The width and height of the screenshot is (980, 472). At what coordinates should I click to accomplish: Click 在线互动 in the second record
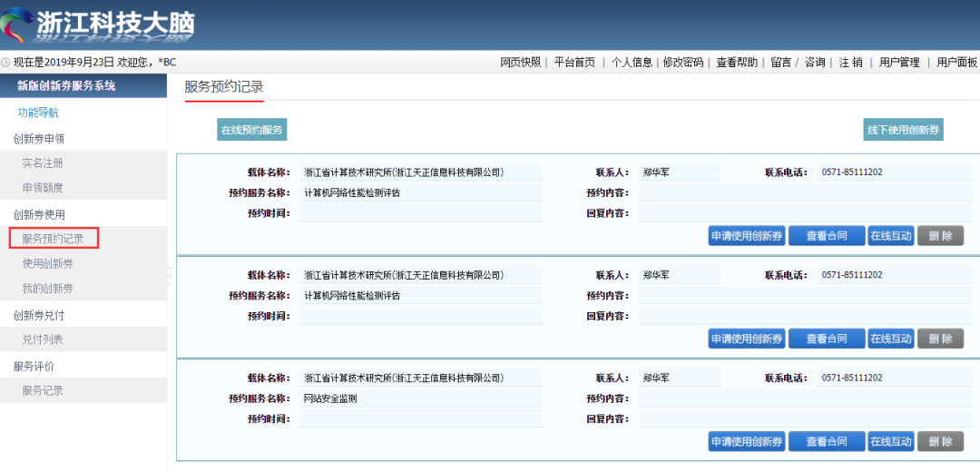(x=891, y=339)
